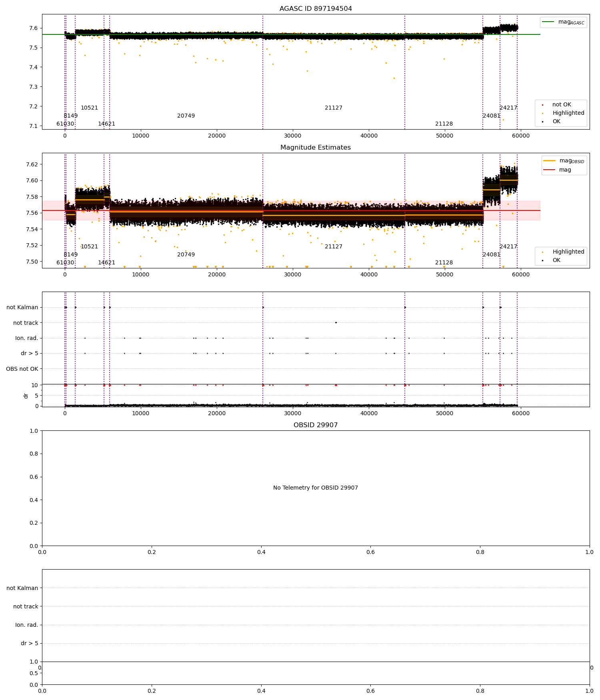Click label 61030 in the Magnitude Estimates plot
Screen dimensions: 600x700
click(65, 263)
